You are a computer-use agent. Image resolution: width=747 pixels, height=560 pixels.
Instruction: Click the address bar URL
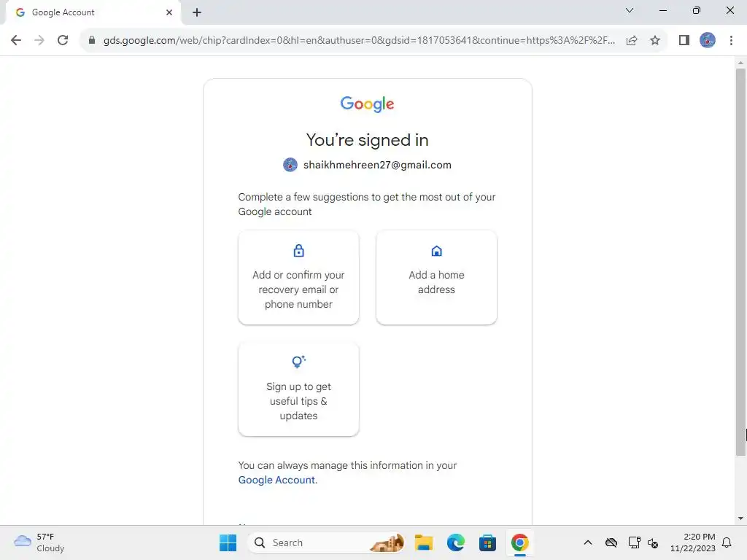click(359, 41)
